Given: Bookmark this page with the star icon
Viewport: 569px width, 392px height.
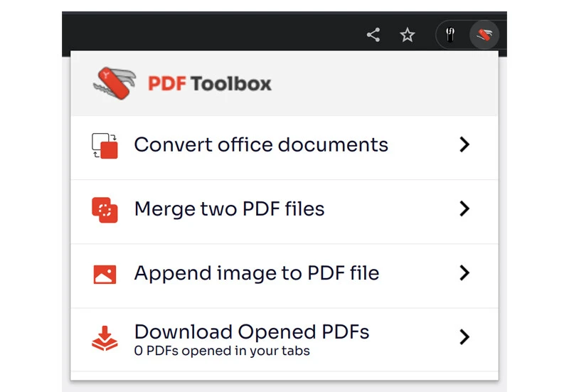Looking at the screenshot, I should tap(407, 35).
